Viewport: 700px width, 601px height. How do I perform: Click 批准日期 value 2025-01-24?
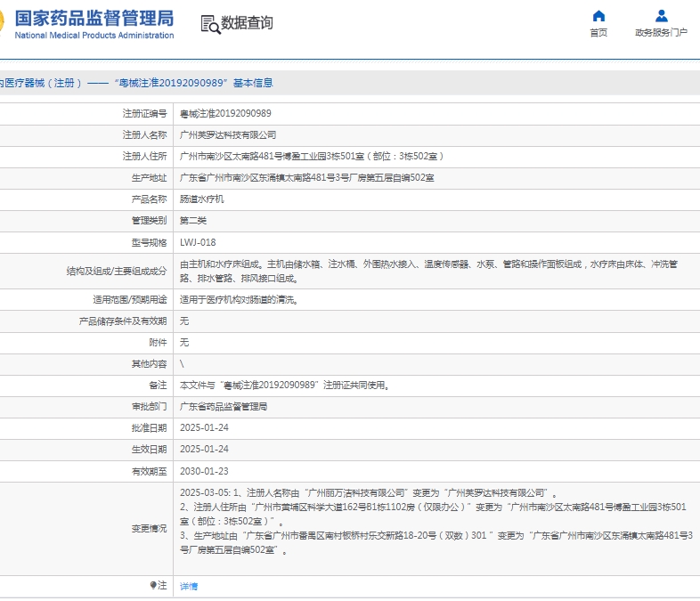click(x=204, y=428)
